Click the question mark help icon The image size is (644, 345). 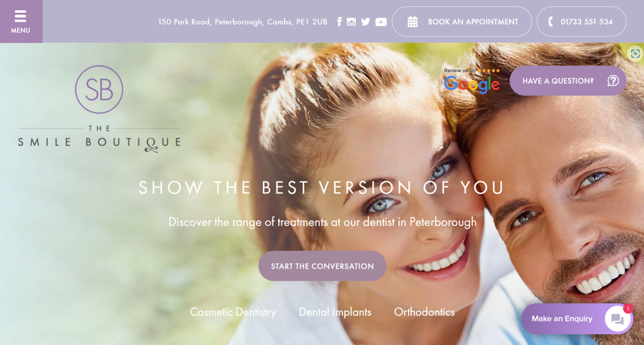pos(613,80)
